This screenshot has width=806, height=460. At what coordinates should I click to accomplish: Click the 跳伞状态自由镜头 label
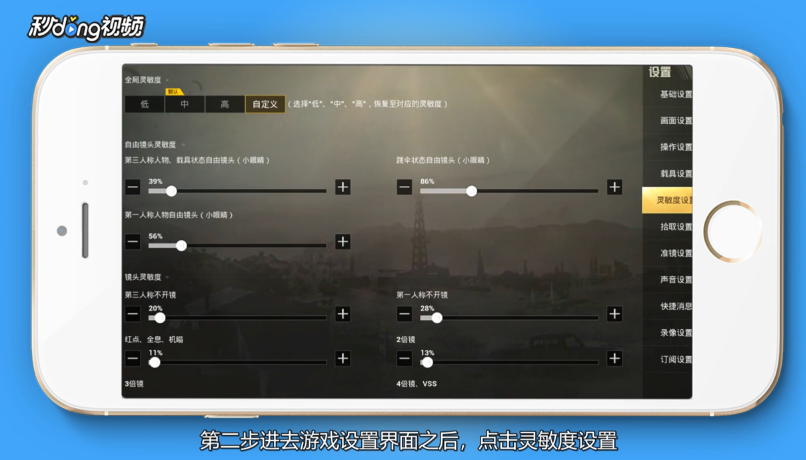443,160
